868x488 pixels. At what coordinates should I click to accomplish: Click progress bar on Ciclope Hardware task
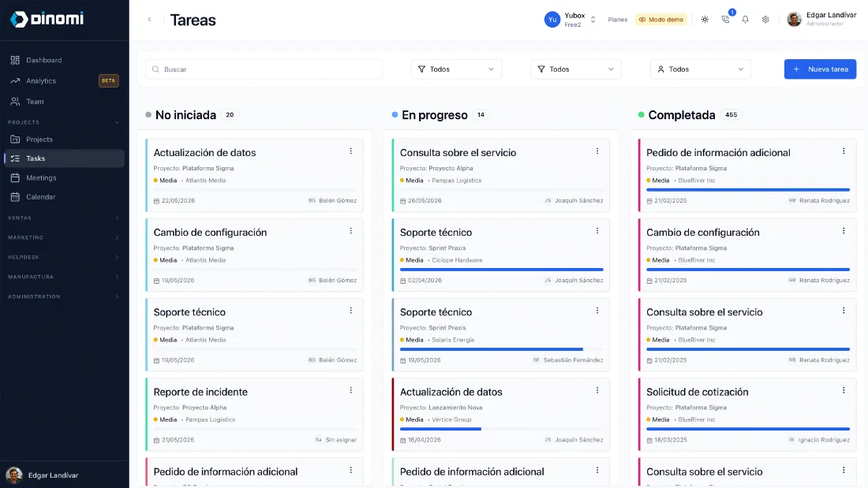(x=502, y=270)
